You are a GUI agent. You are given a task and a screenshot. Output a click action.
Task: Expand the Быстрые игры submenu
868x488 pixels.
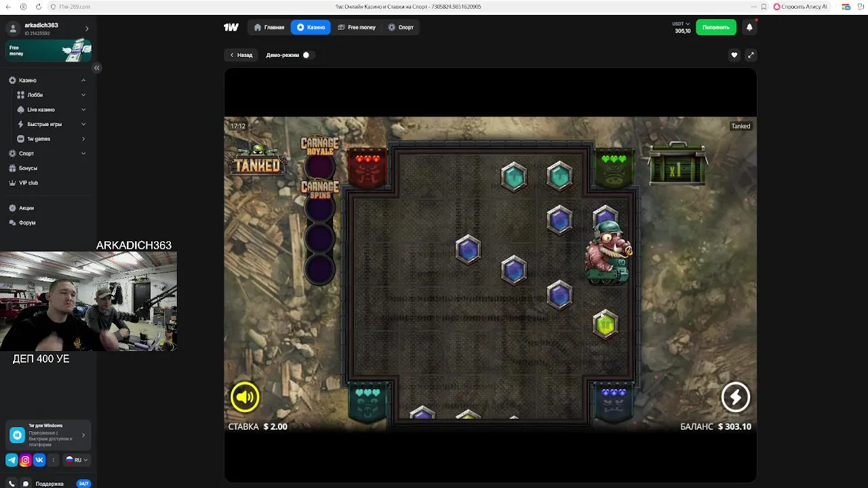pos(83,124)
